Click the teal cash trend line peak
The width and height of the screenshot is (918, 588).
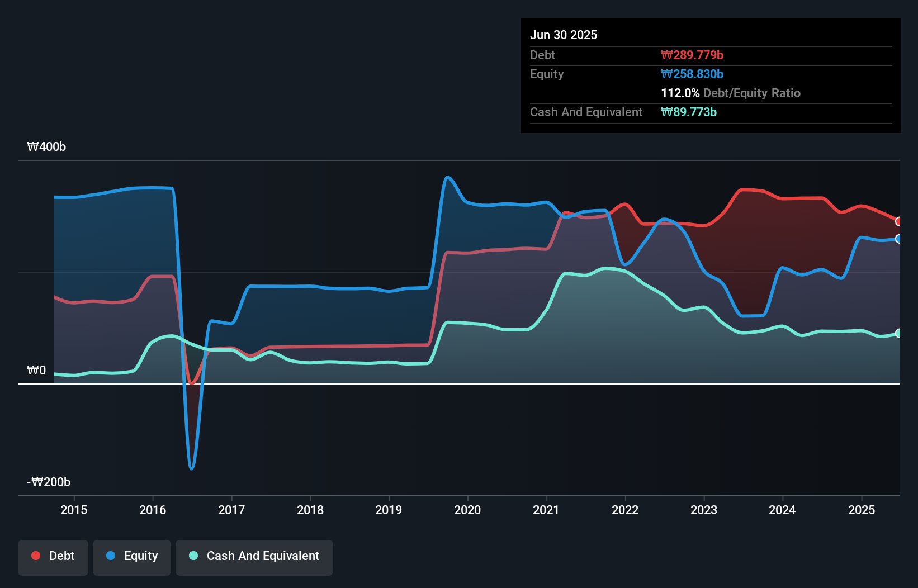(x=607, y=268)
